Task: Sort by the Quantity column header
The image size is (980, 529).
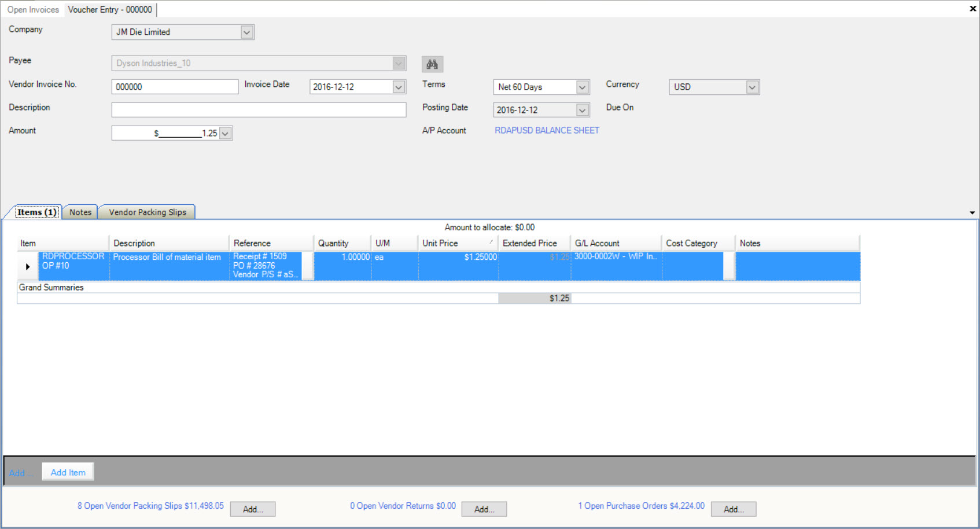Action: click(x=342, y=243)
